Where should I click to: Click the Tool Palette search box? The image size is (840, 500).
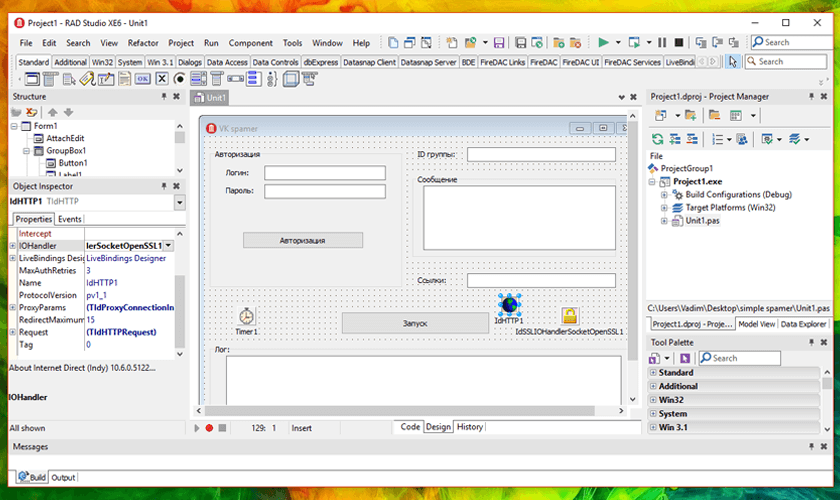click(740, 358)
